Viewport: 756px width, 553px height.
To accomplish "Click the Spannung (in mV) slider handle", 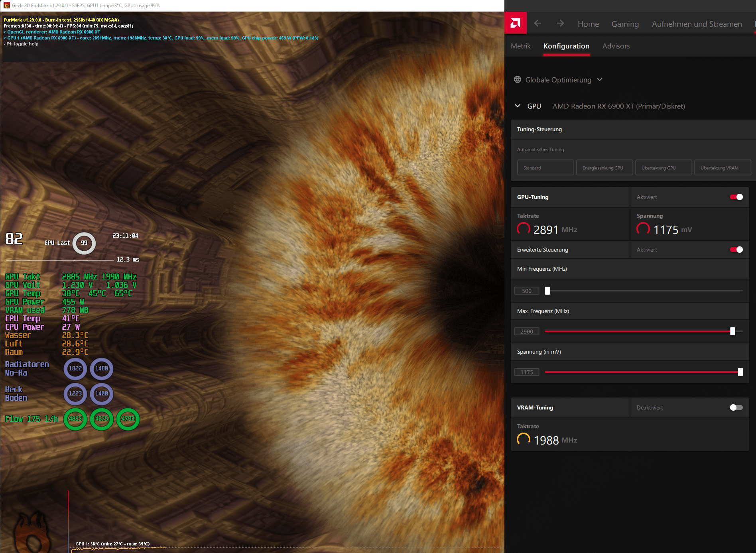I will click(x=740, y=372).
